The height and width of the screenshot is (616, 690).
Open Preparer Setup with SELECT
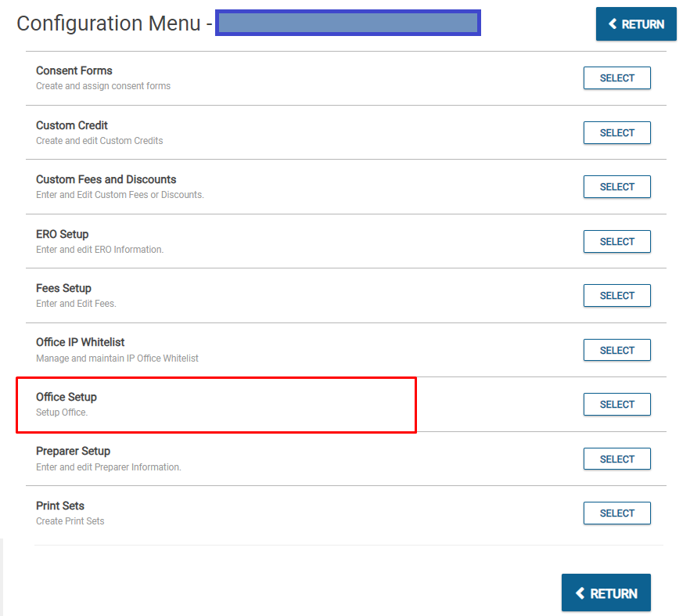click(616, 459)
